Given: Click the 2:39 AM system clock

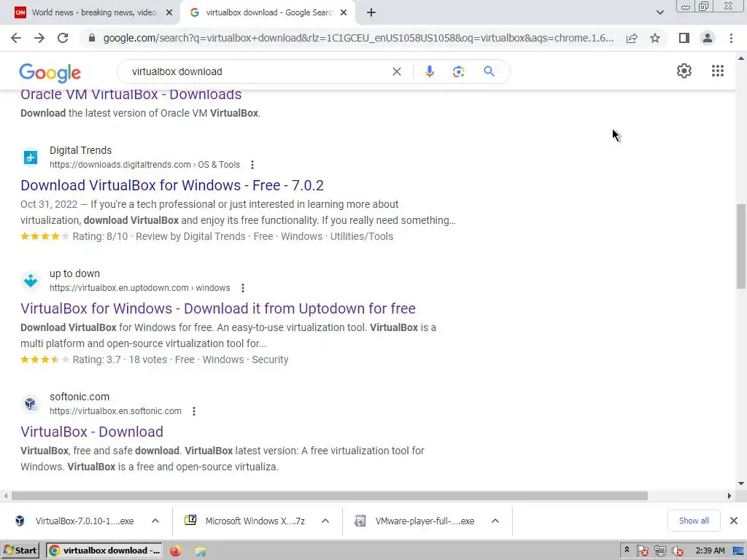Looking at the screenshot, I should [710, 551].
